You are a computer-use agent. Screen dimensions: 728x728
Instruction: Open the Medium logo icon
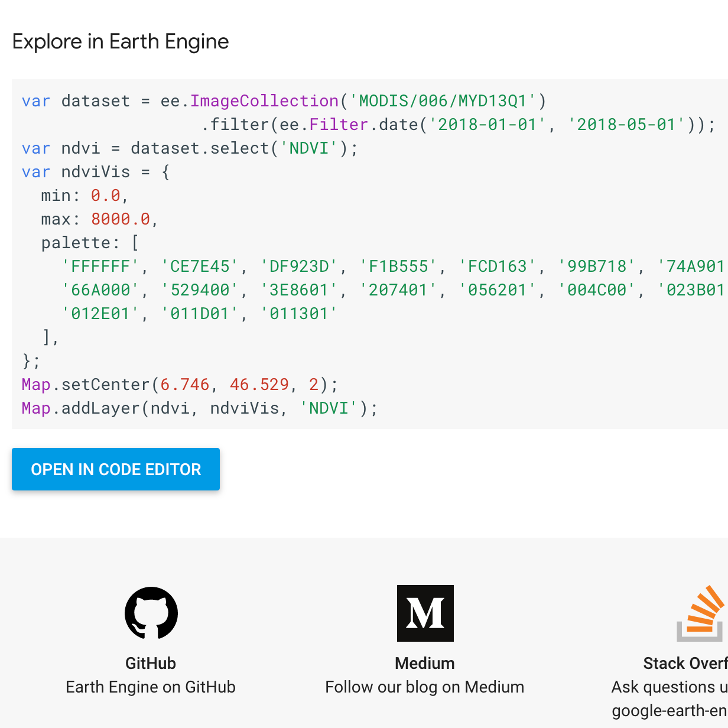[425, 613]
